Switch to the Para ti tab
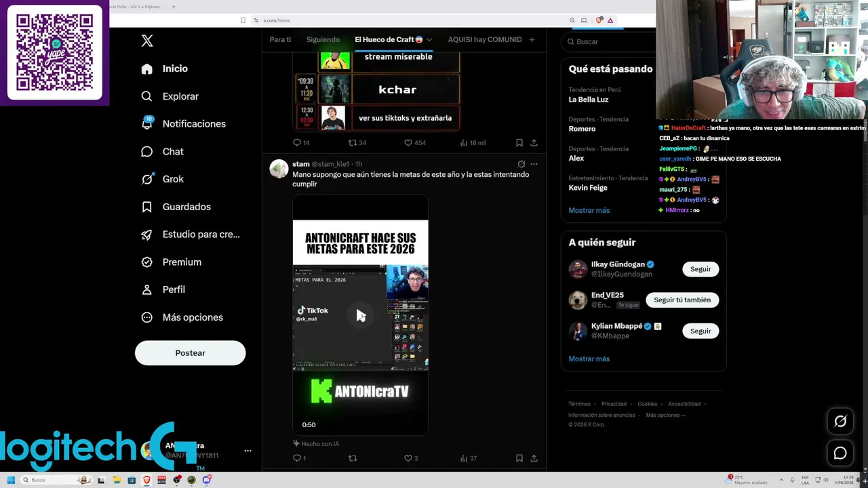The width and height of the screenshot is (868, 488). click(280, 39)
